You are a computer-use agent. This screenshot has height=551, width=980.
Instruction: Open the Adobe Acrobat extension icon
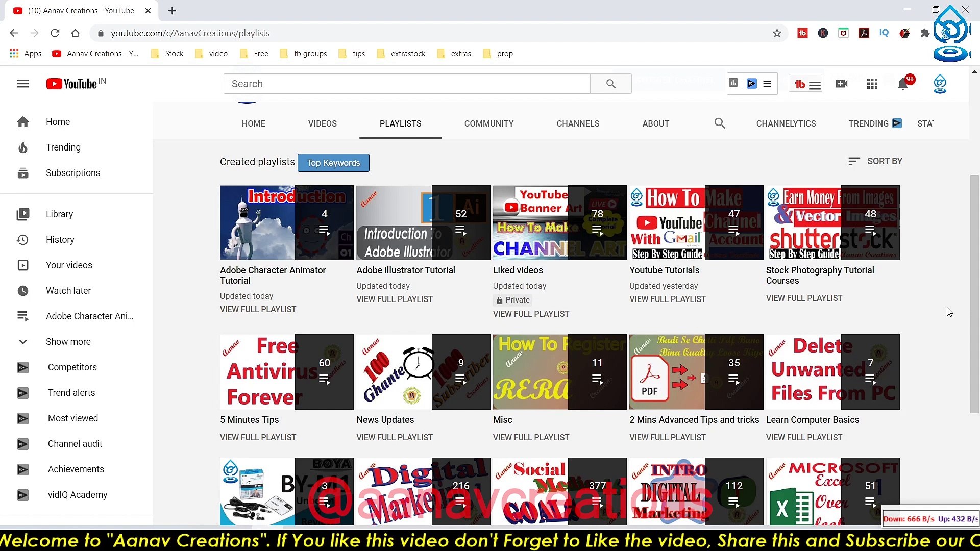click(x=864, y=33)
